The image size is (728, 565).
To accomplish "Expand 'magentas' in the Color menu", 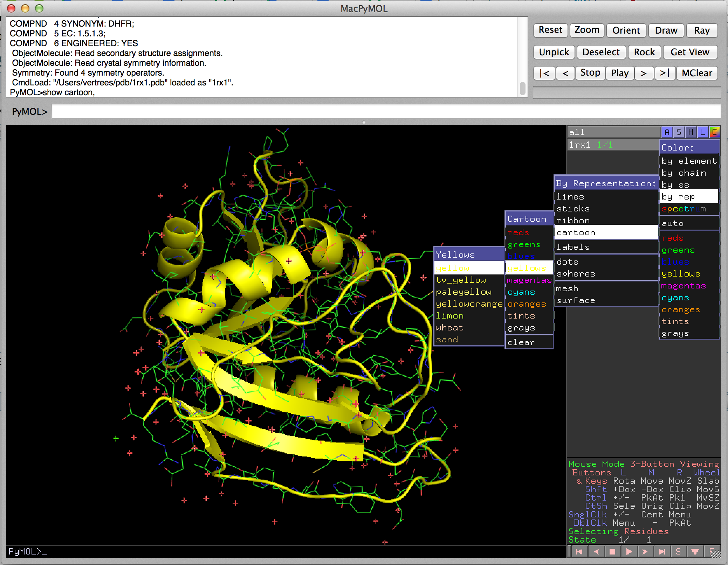I will tap(689, 286).
